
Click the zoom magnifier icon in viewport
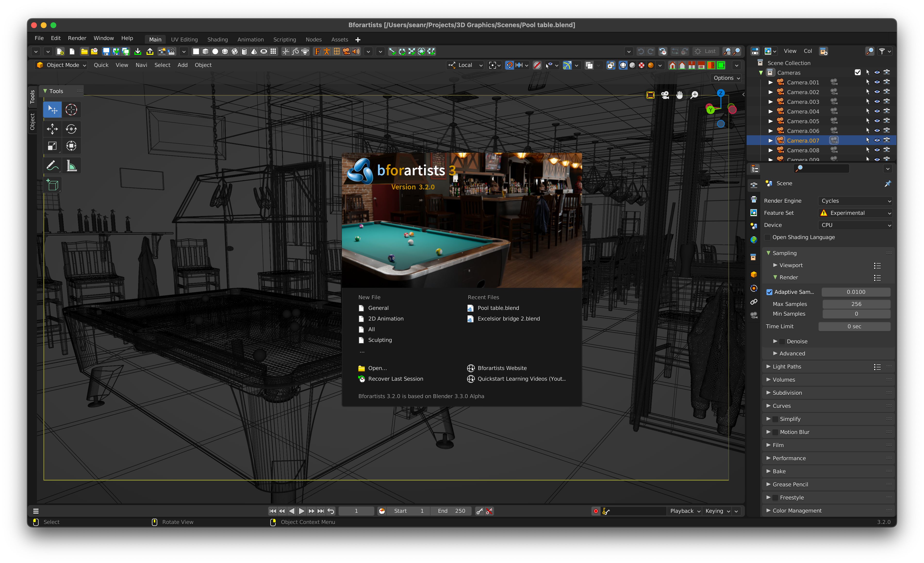tap(694, 95)
